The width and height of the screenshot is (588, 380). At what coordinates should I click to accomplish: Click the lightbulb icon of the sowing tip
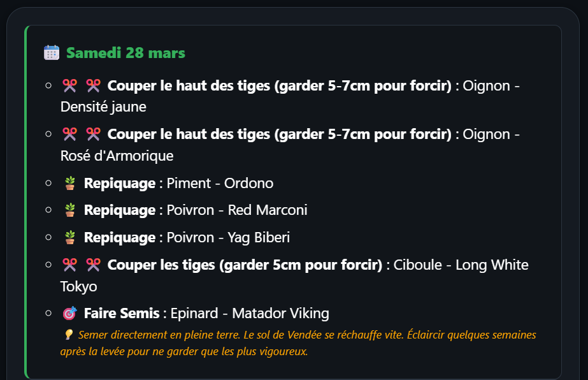click(68, 335)
